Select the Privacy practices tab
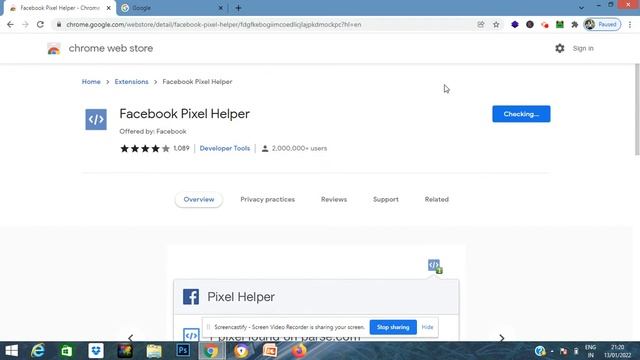This screenshot has width=640, height=360. pyautogui.click(x=267, y=199)
